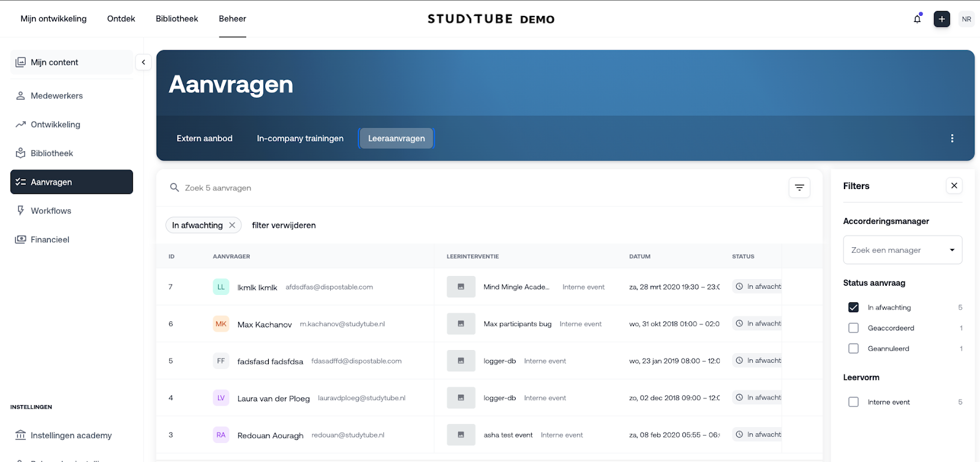Open Ontdek in top navigation

[x=121, y=19]
